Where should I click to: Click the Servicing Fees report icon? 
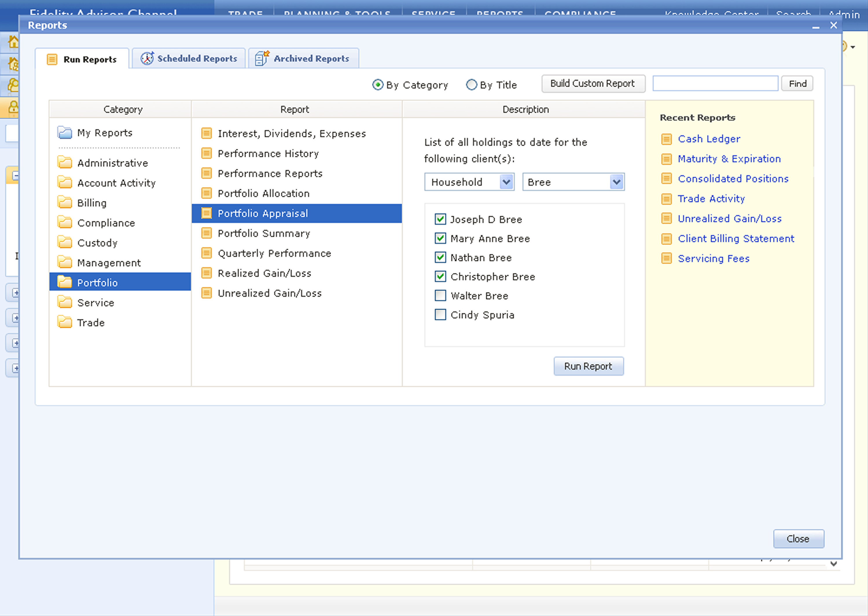tap(666, 258)
